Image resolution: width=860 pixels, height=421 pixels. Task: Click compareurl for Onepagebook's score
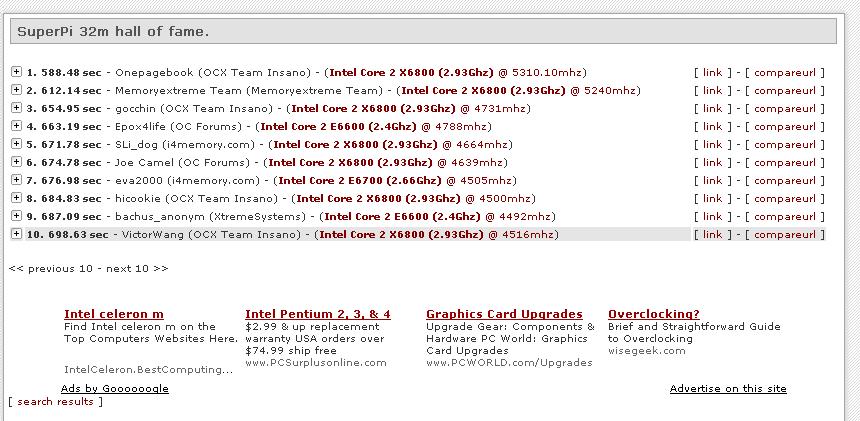click(785, 73)
